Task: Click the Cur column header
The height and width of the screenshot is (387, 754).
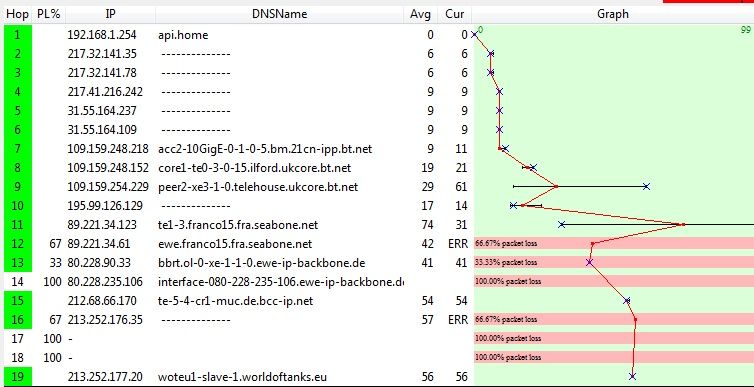Action: [454, 14]
